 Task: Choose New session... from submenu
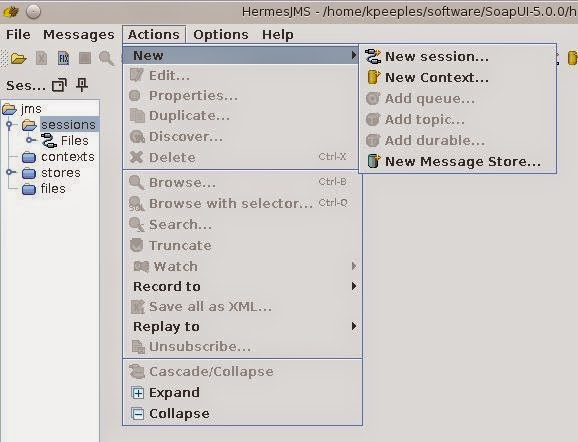tap(457, 56)
